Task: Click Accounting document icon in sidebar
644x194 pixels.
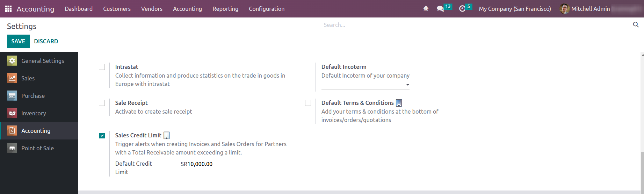Action: [x=12, y=131]
